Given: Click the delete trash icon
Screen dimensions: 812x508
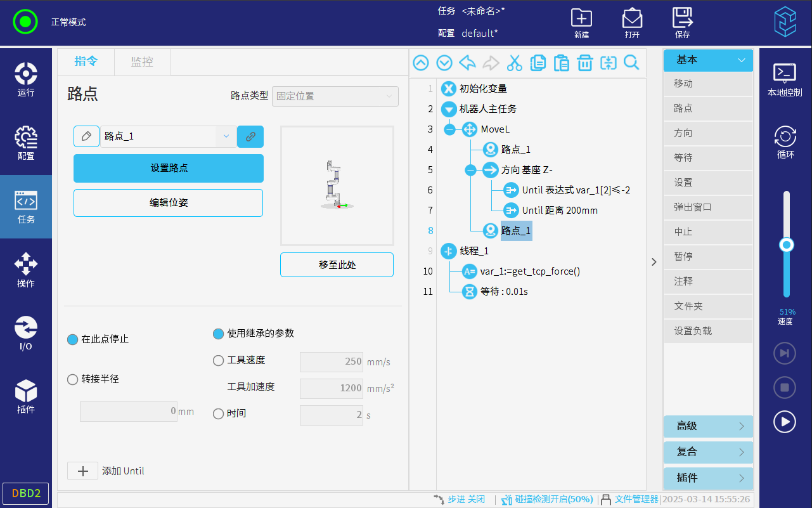Looking at the screenshot, I should 584,63.
